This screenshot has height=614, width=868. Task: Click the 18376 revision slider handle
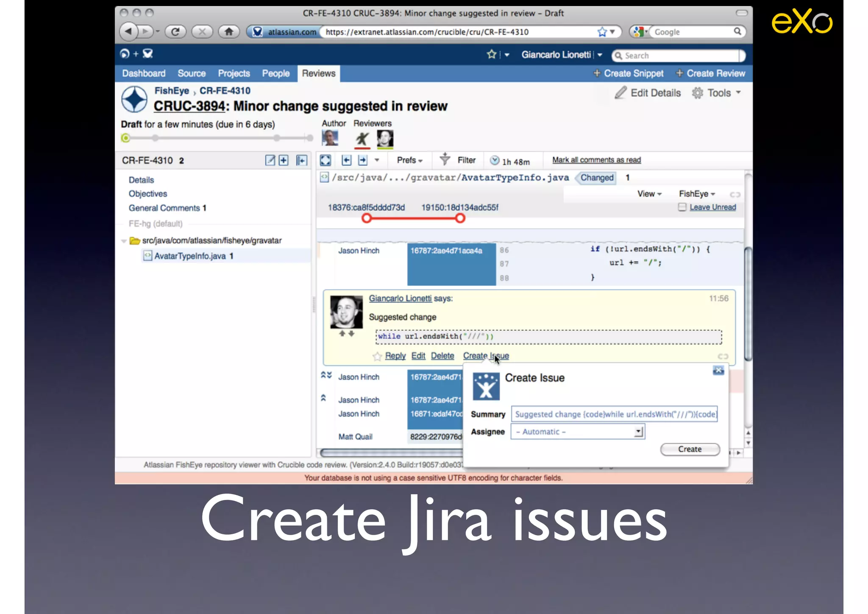[x=367, y=218]
